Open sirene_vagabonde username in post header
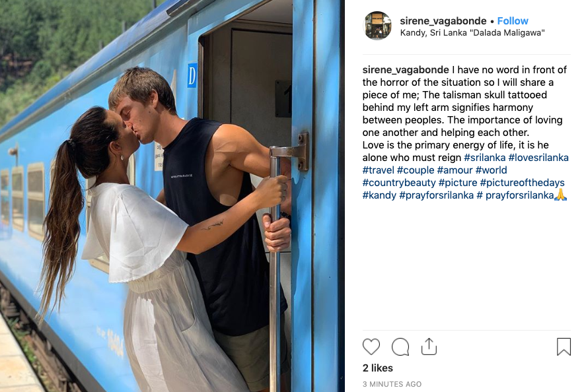Screen dimensions: 586x392 [443, 21]
